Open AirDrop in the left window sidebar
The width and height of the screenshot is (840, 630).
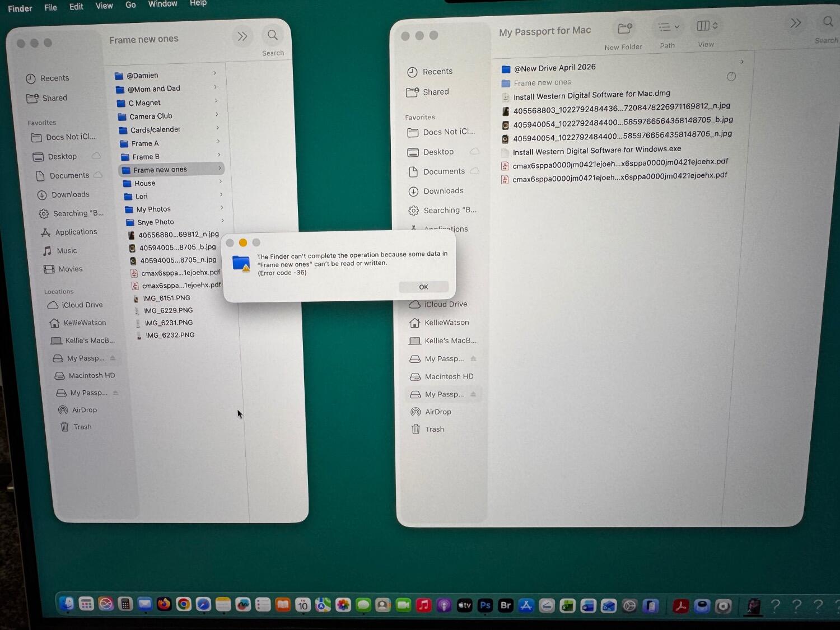click(x=84, y=410)
